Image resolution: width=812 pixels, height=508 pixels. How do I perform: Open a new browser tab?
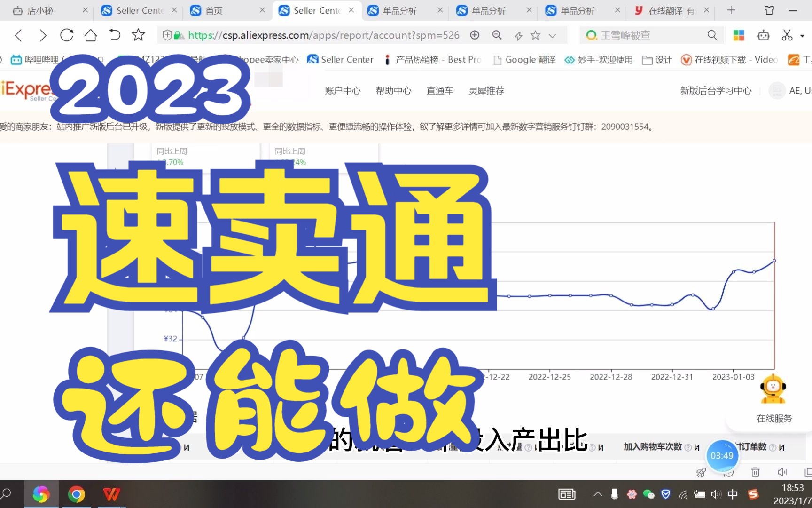[731, 10]
